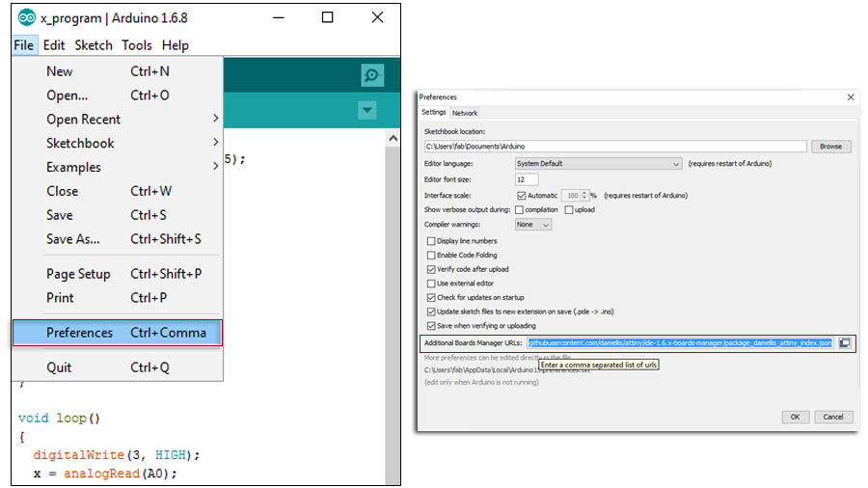Choose Open... from the File menu
868x488 pixels.
click(x=118, y=95)
